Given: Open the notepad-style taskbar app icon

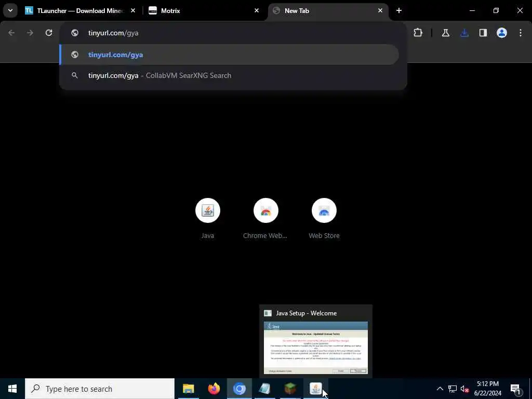Looking at the screenshot, I should tap(264, 389).
